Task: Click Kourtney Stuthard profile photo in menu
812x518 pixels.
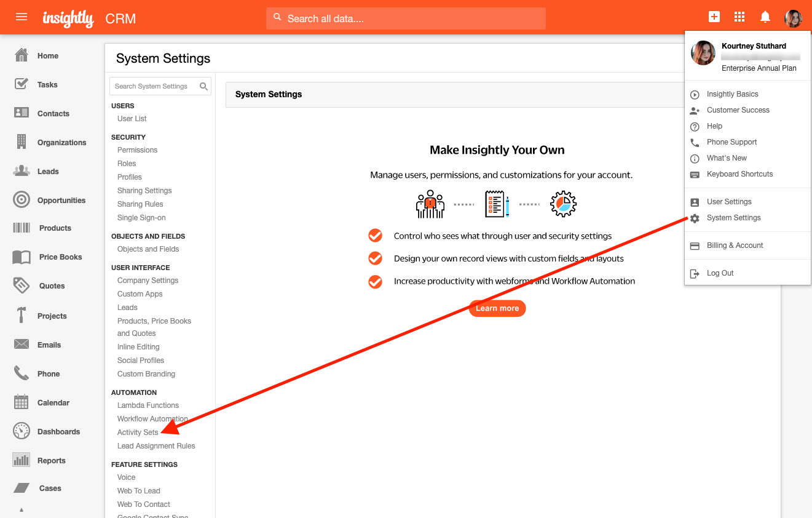Action: pyautogui.click(x=703, y=54)
